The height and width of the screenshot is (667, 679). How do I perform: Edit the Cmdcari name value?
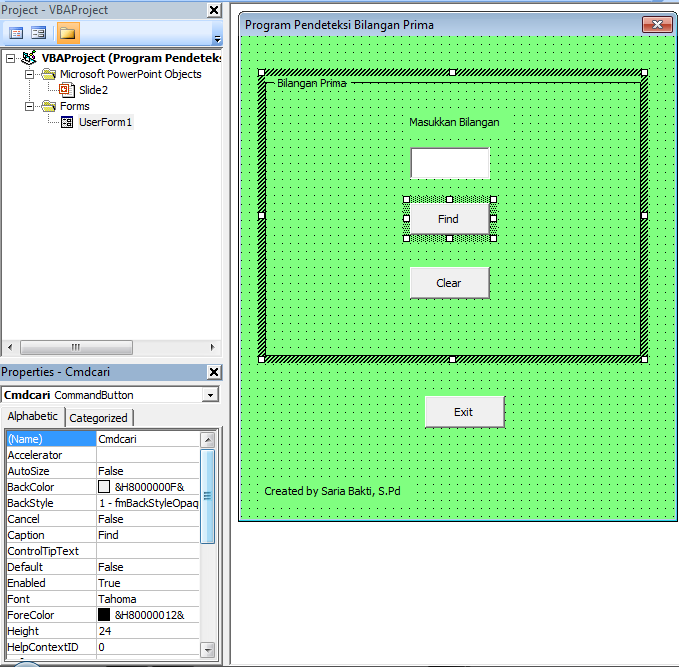click(148, 439)
